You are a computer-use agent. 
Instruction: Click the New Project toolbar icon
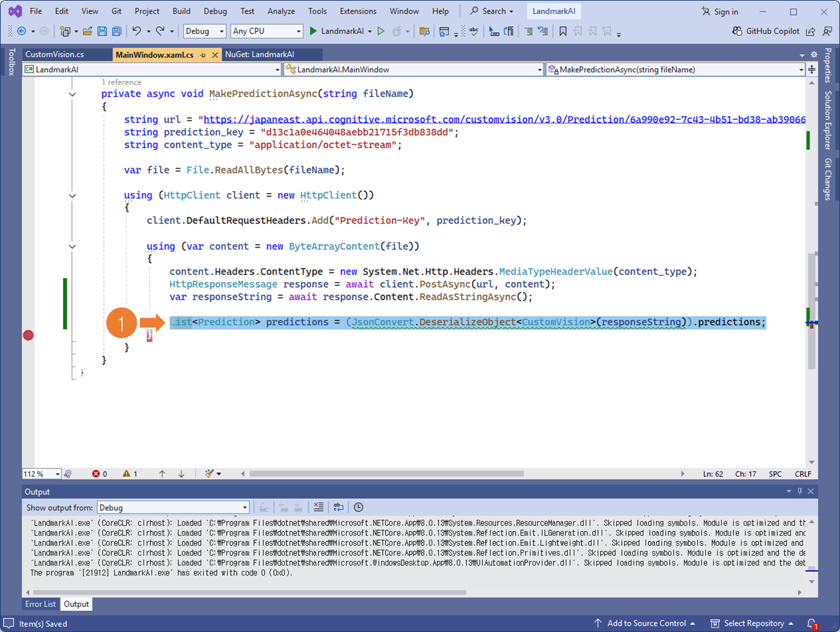[x=65, y=31]
